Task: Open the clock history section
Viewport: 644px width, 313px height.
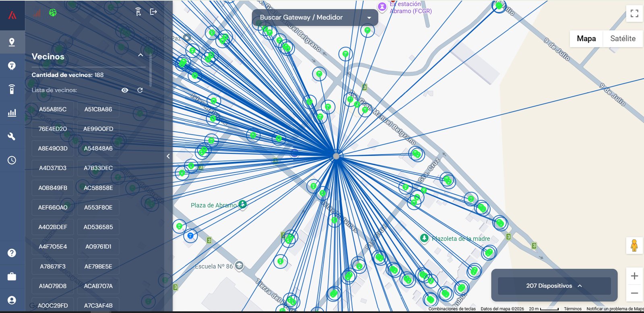Action: tap(12, 160)
